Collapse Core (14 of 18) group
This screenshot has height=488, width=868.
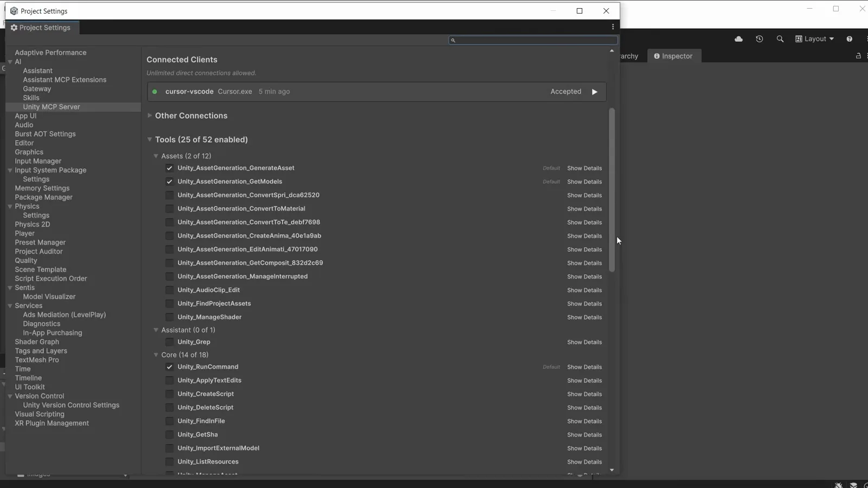156,355
